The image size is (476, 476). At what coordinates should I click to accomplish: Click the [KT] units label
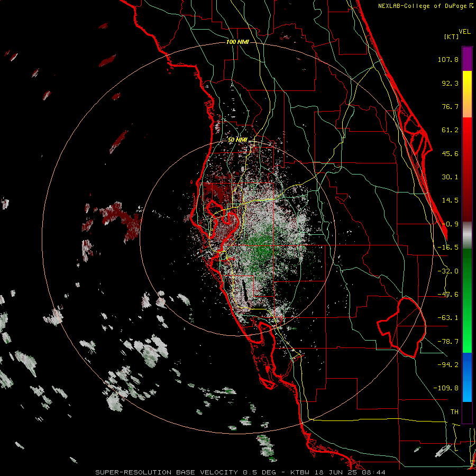[452, 36]
